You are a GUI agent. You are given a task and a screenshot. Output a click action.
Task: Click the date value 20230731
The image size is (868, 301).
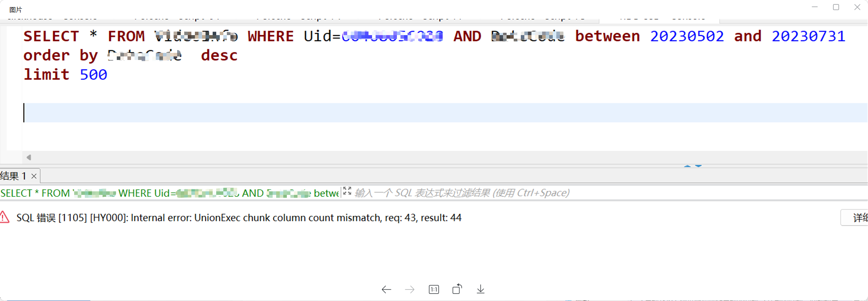click(x=808, y=36)
